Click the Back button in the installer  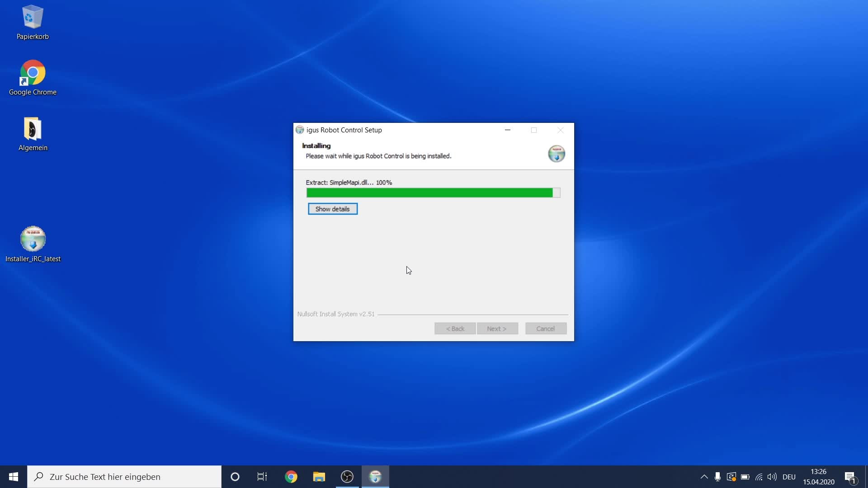point(455,328)
